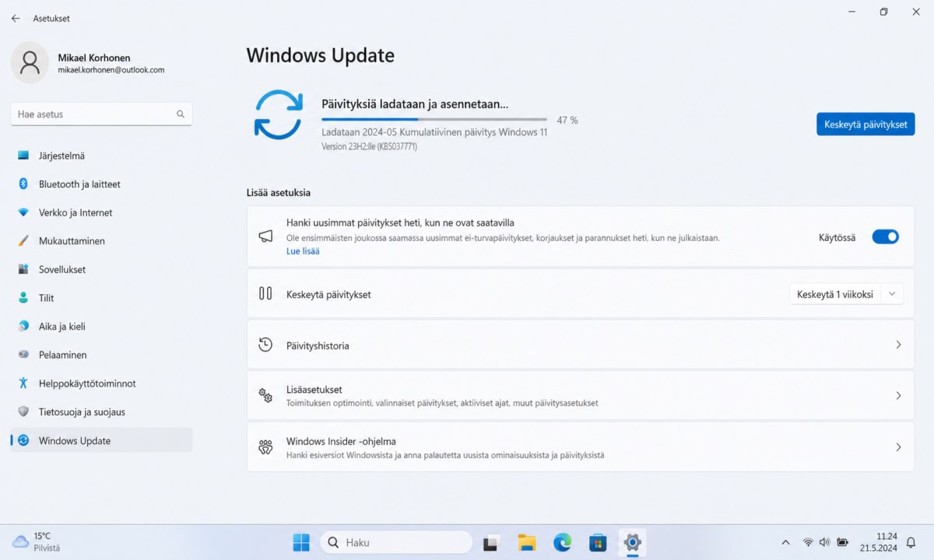Screen dimensions: 934x560
Task: Click the Keskeytä päivitykset blue button
Action: pyautogui.click(x=866, y=124)
